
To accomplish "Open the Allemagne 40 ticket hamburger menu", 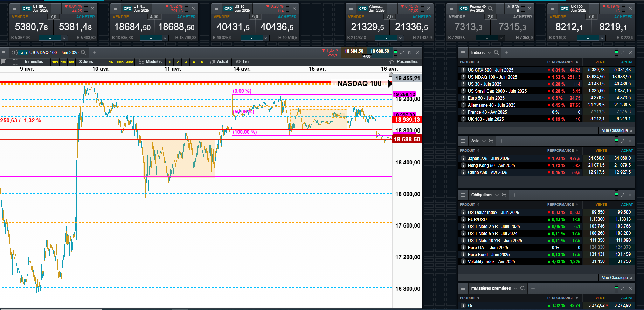I will [x=351, y=8].
